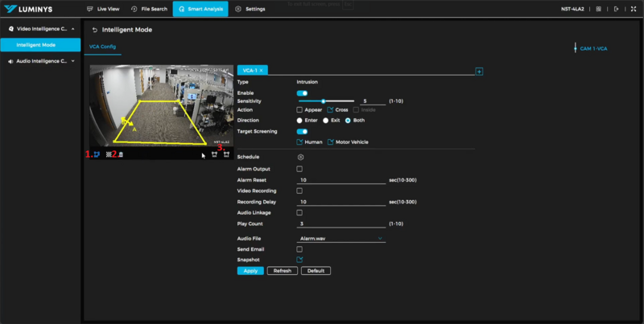The image size is (644, 324).
Task: Click the trash icon to delete drawn region
Action: pyautogui.click(x=121, y=154)
